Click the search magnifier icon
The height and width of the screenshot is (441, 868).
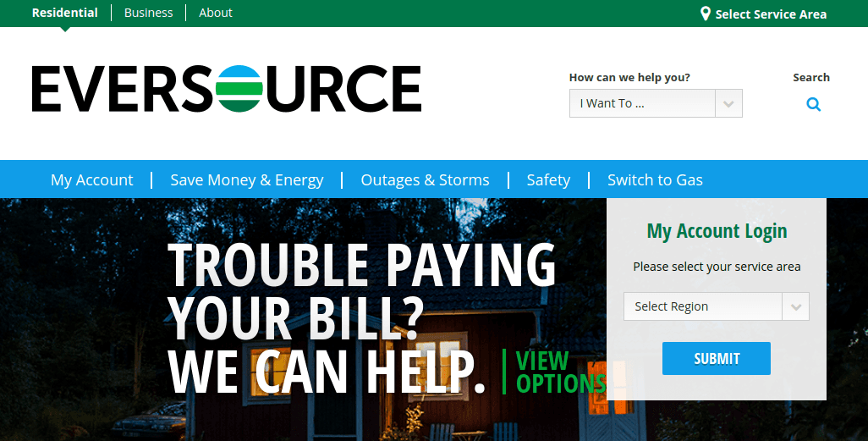[813, 104]
